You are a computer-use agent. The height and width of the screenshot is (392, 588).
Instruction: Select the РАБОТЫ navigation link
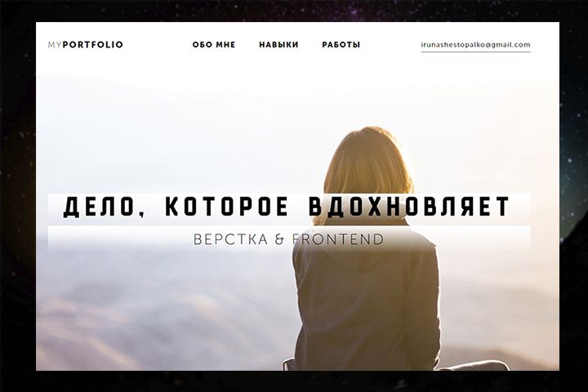(x=341, y=45)
